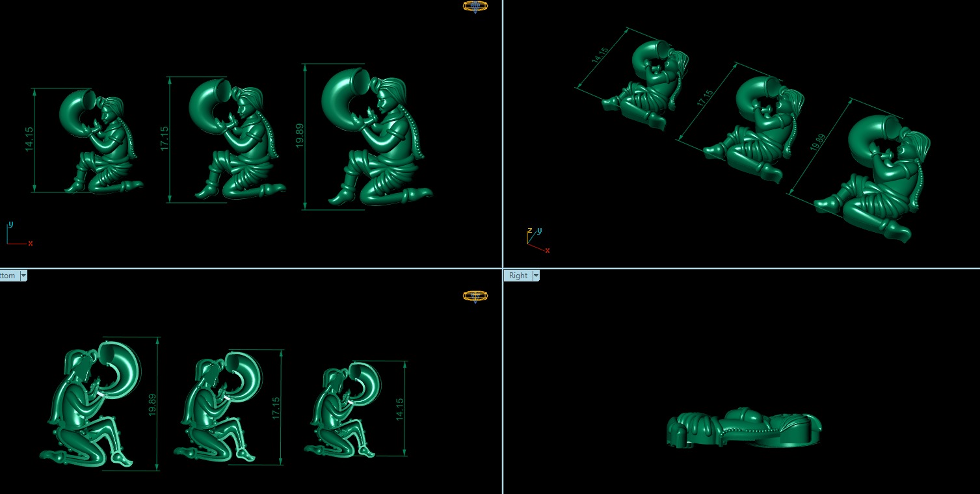Select the 14.15 dimension text in the top viewport
Screen dimensions: 980x494
click(x=30, y=140)
